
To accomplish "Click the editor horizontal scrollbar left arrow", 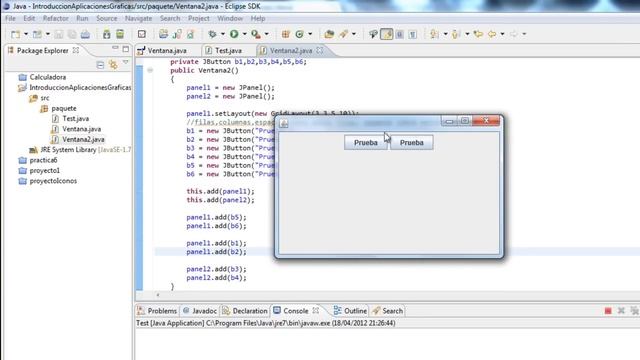I will (x=158, y=295).
